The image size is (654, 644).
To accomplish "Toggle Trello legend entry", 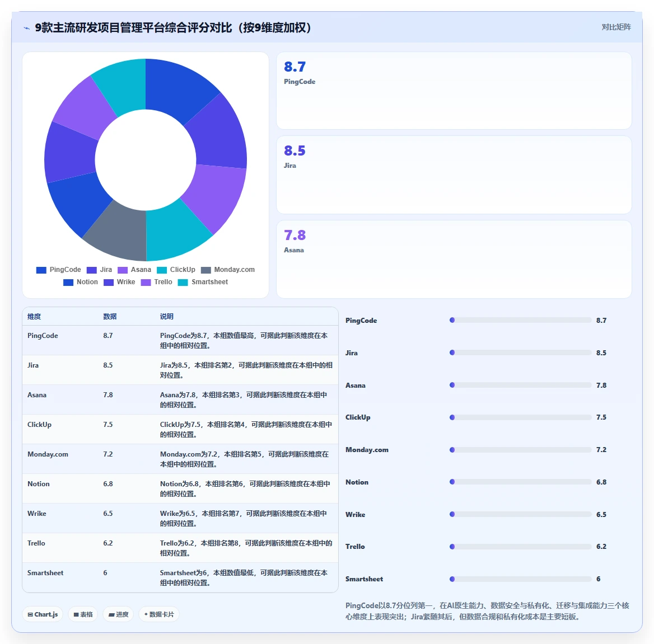I will (x=156, y=282).
